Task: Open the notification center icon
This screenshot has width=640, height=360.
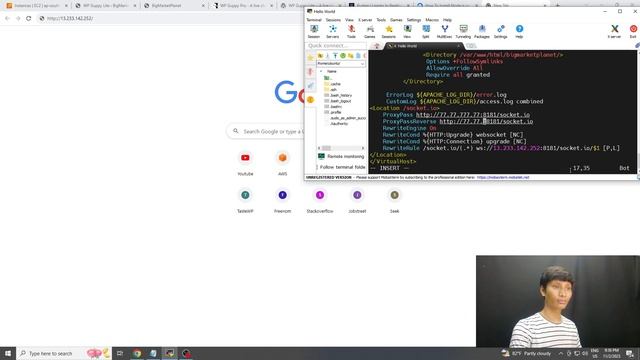Action: click(630, 353)
